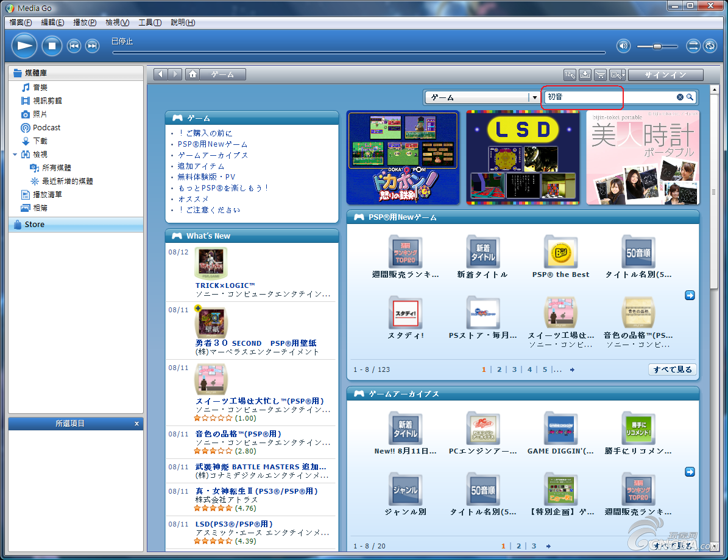Open the download list icon

(585, 75)
